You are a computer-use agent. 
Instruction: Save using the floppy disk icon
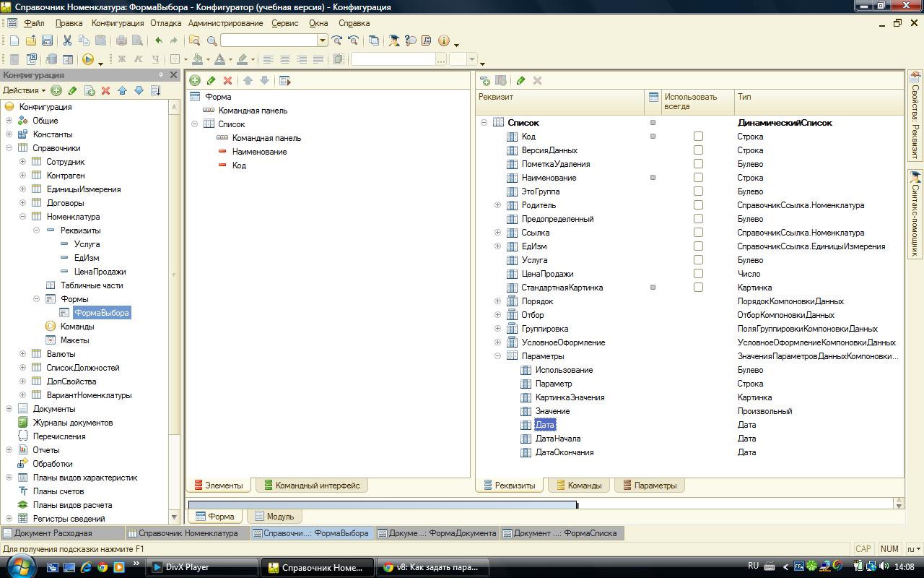(47, 40)
